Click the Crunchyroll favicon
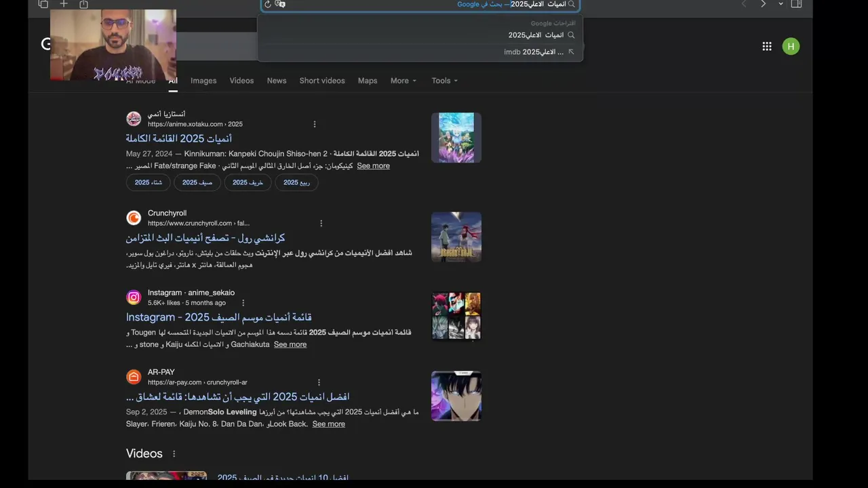 tap(134, 218)
